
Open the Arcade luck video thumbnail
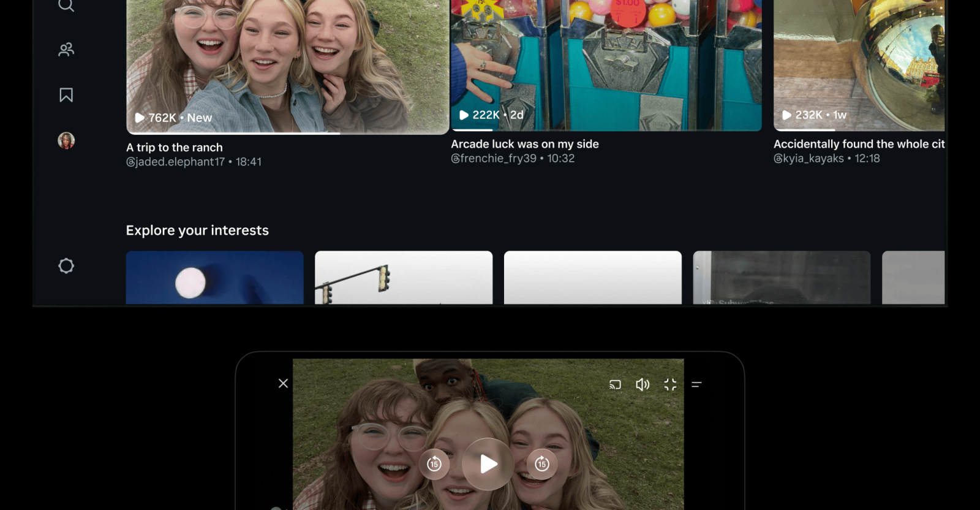pyautogui.click(x=606, y=64)
